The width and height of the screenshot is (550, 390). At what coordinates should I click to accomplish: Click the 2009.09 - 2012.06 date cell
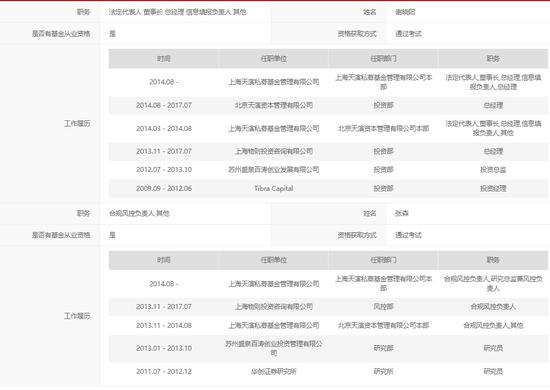164,188
